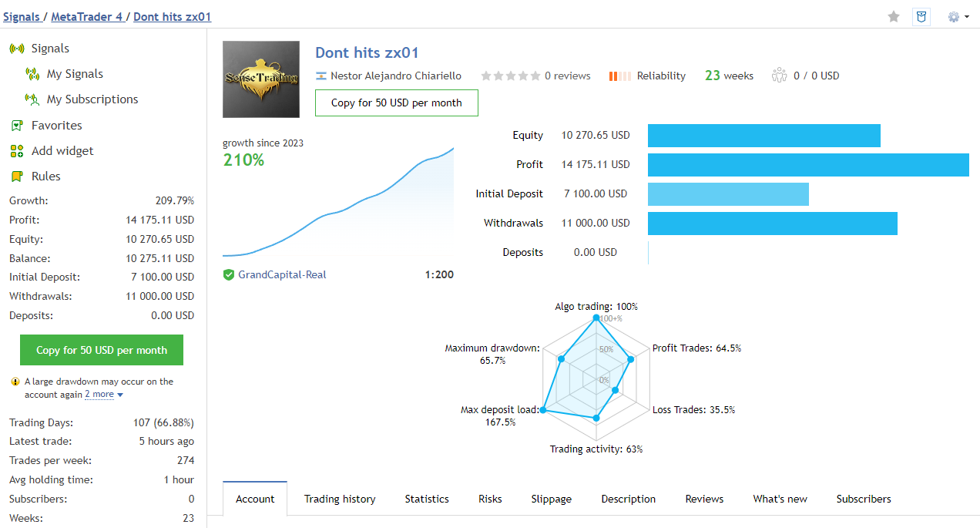Open My Signals sidebar item
980x528 pixels.
[x=75, y=74]
